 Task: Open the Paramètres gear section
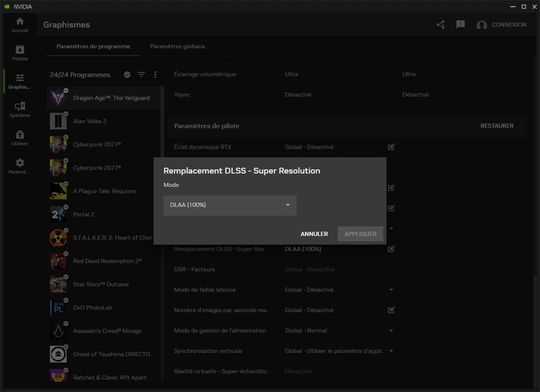tap(20, 166)
